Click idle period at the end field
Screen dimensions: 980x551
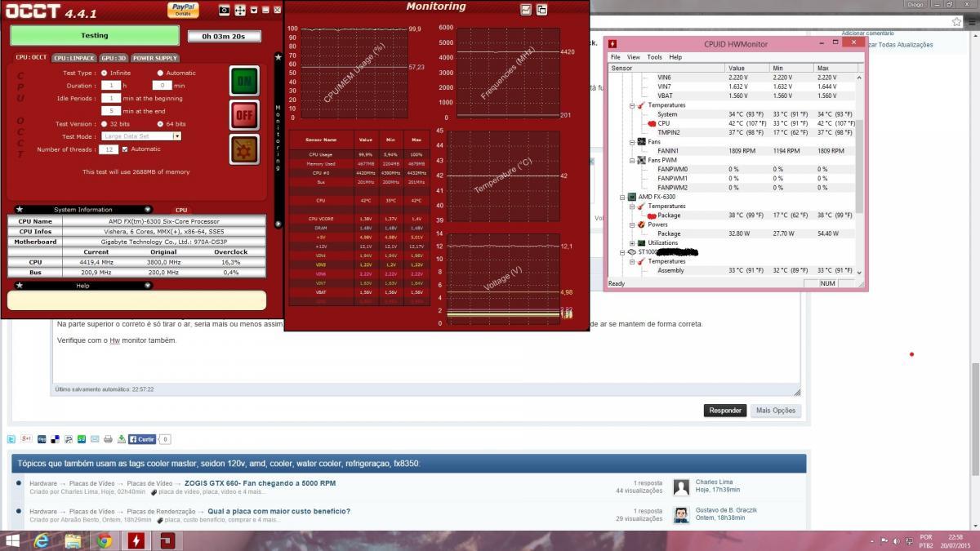point(110,110)
